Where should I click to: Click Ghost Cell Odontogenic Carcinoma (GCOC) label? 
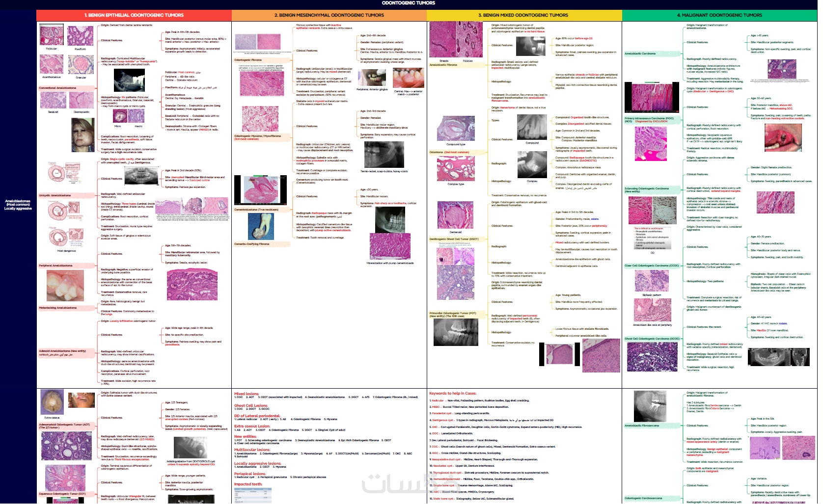coord(652,339)
